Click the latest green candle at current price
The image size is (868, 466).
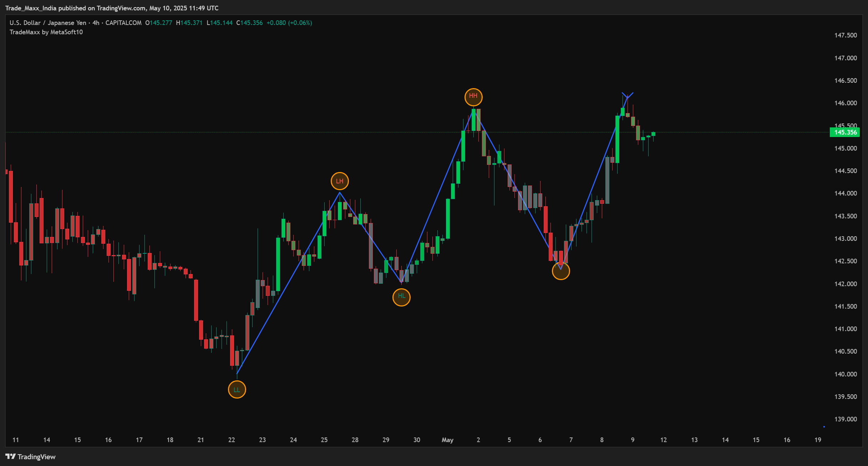[x=653, y=134]
